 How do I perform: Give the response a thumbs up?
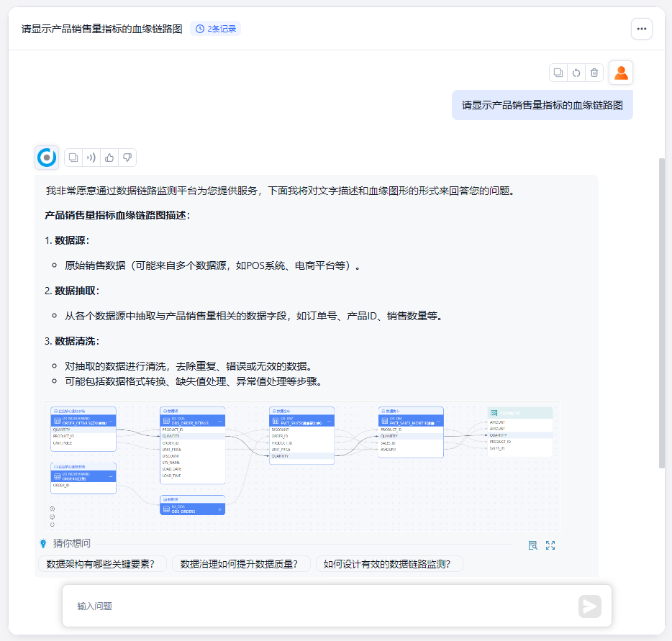coord(109,158)
